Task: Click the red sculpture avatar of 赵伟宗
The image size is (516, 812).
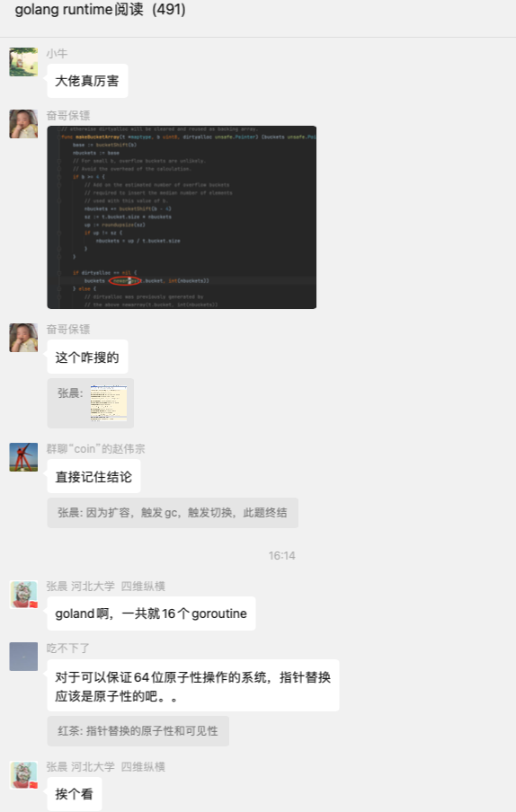Action: [23, 457]
